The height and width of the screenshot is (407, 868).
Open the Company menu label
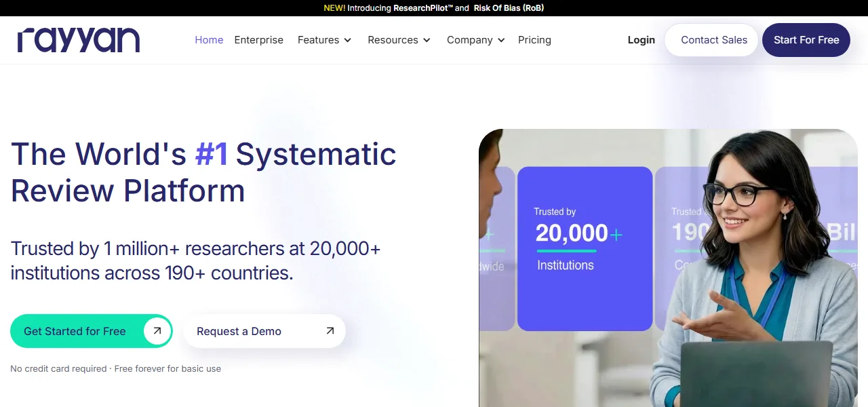pos(469,40)
